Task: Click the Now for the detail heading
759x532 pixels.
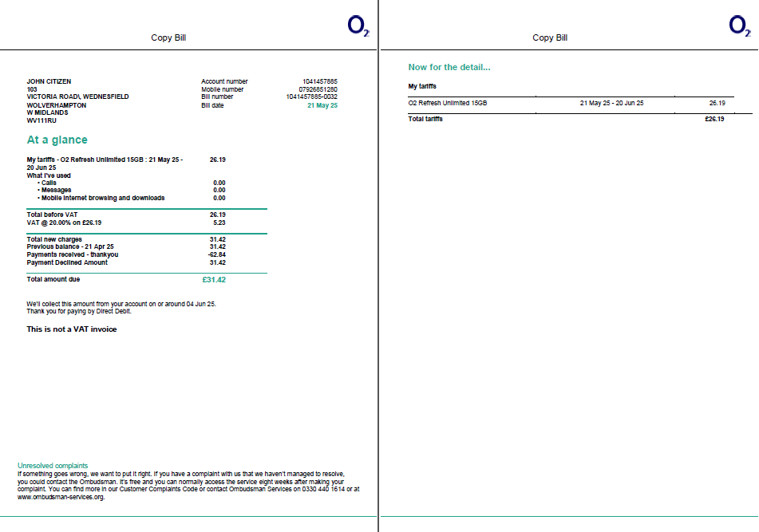Action: (449, 67)
